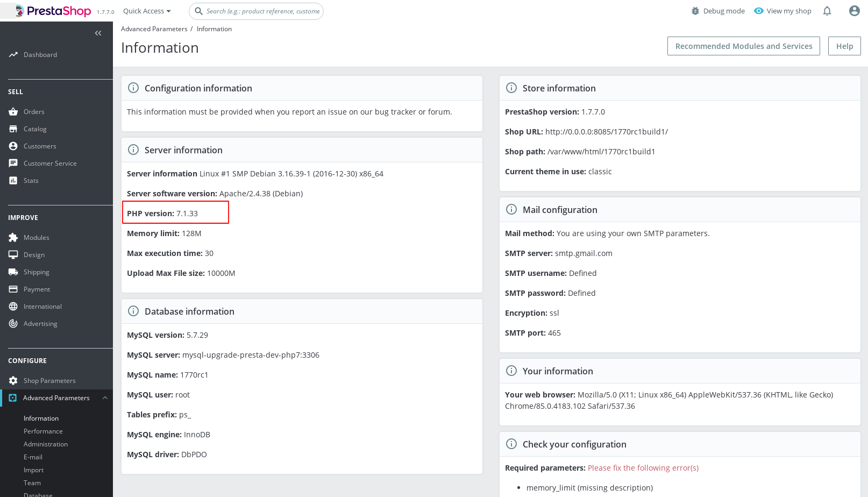Screen dimensions: 868x497
Task: Click the Payment card icon
Action: click(13, 289)
